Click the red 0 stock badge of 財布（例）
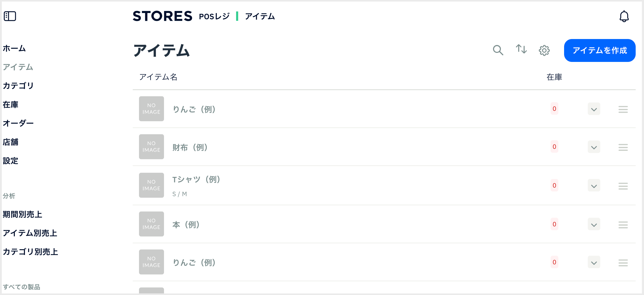Screen dimensions: 644x295 [x=554, y=147]
